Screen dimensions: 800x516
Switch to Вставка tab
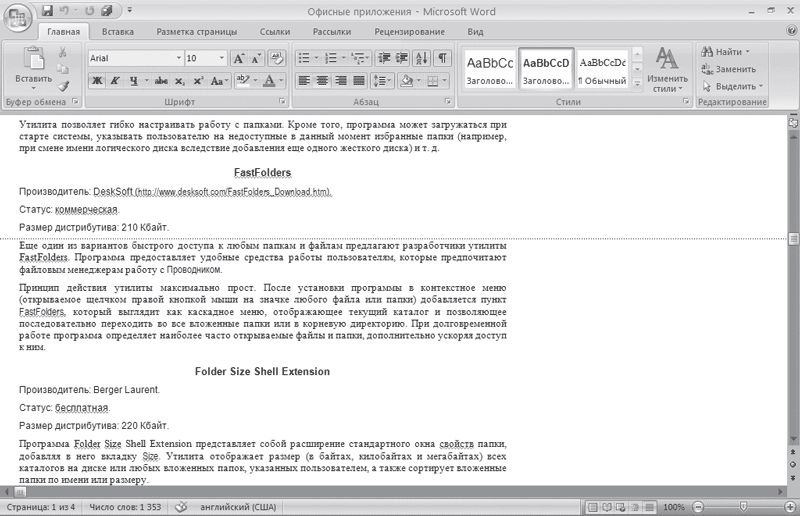(x=118, y=32)
